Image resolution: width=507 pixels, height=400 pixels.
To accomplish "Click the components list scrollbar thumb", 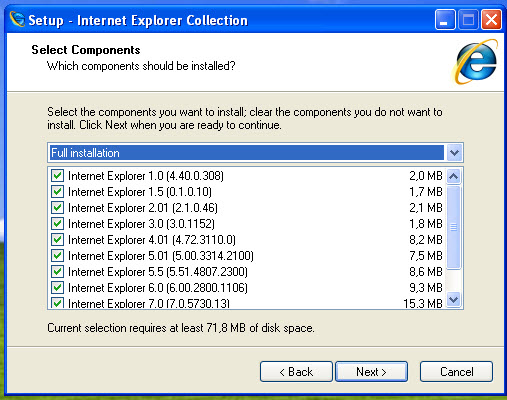I will 453,227.
